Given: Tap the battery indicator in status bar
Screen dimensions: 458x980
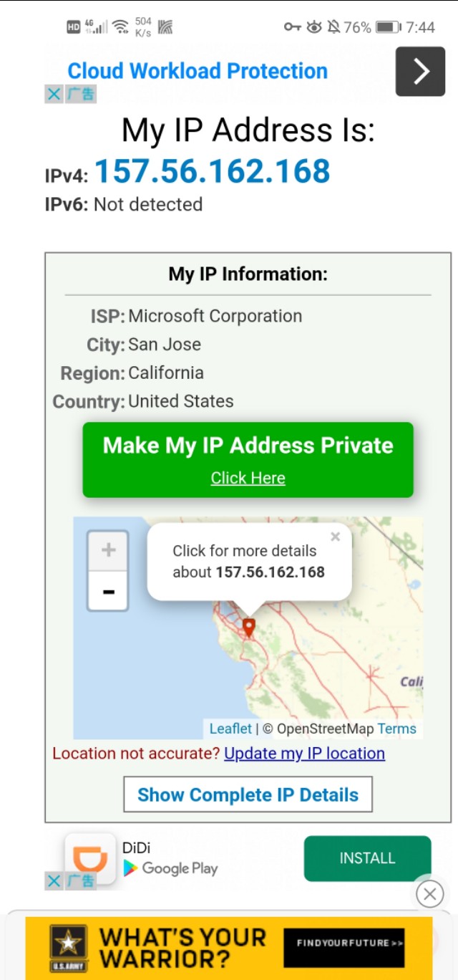Looking at the screenshot, I should point(387,27).
